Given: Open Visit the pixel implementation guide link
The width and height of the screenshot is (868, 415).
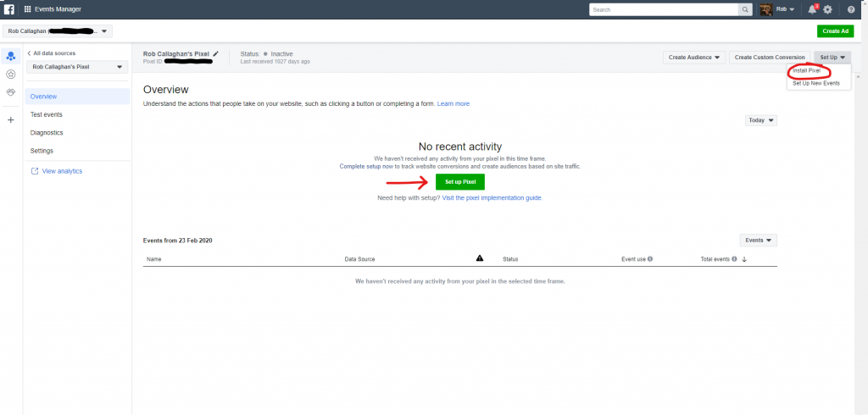Looking at the screenshot, I should pyautogui.click(x=492, y=197).
